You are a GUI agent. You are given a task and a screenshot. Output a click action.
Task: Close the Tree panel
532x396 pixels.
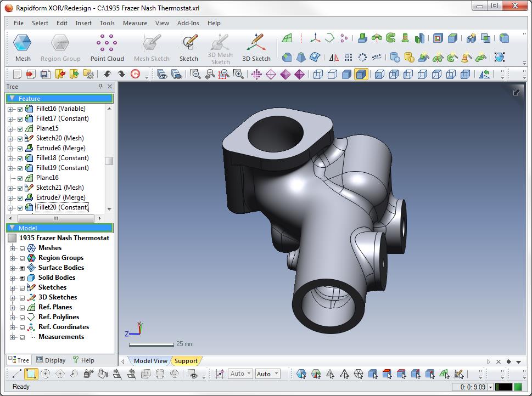tap(110, 87)
